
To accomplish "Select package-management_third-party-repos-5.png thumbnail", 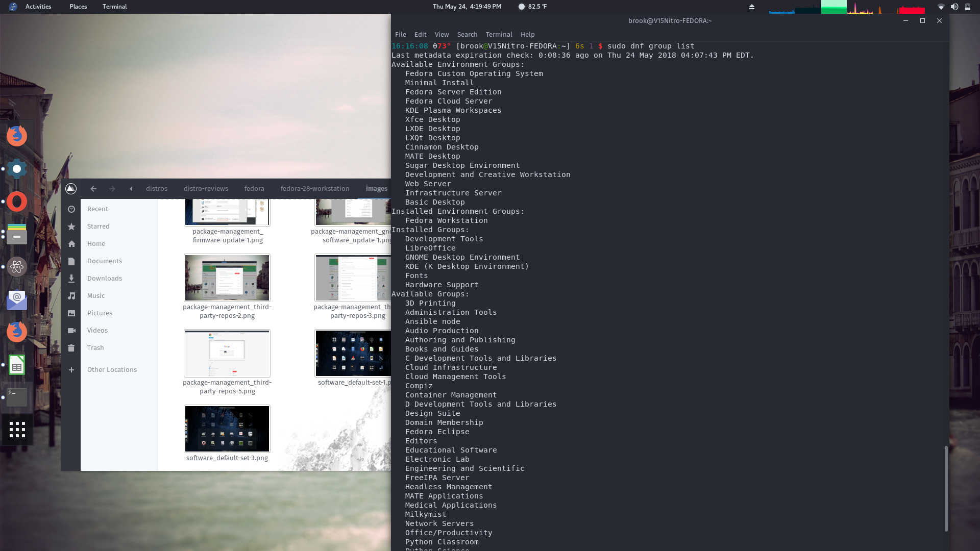I will tap(227, 354).
